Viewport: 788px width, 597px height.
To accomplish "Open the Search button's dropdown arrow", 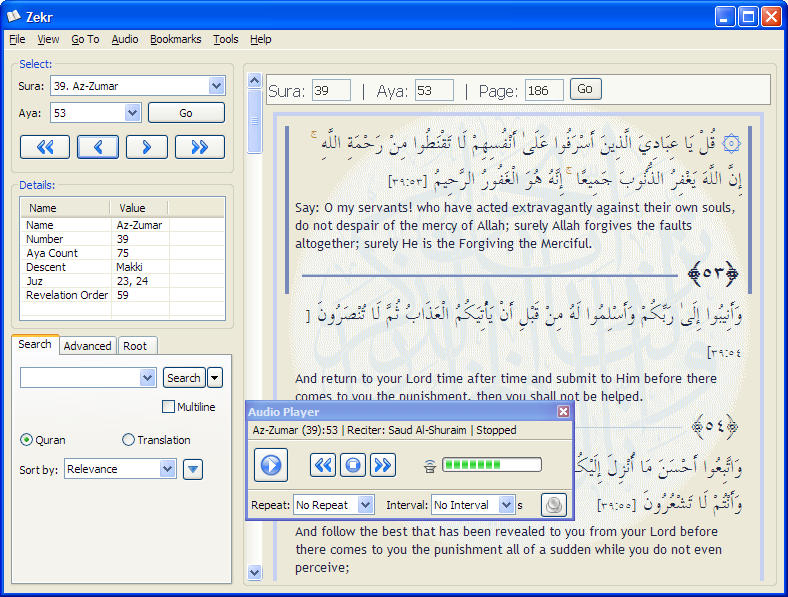I will [x=215, y=377].
